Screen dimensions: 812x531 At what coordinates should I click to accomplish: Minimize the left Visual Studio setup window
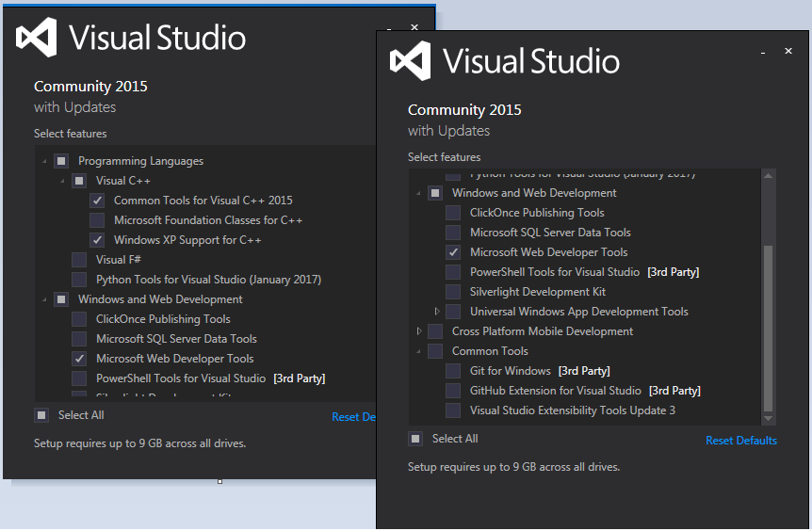389,29
